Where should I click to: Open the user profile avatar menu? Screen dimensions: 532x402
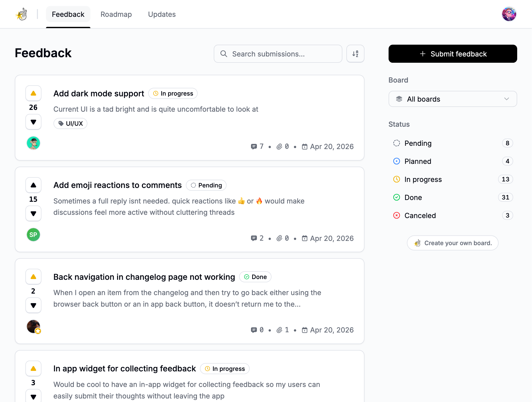click(x=509, y=14)
